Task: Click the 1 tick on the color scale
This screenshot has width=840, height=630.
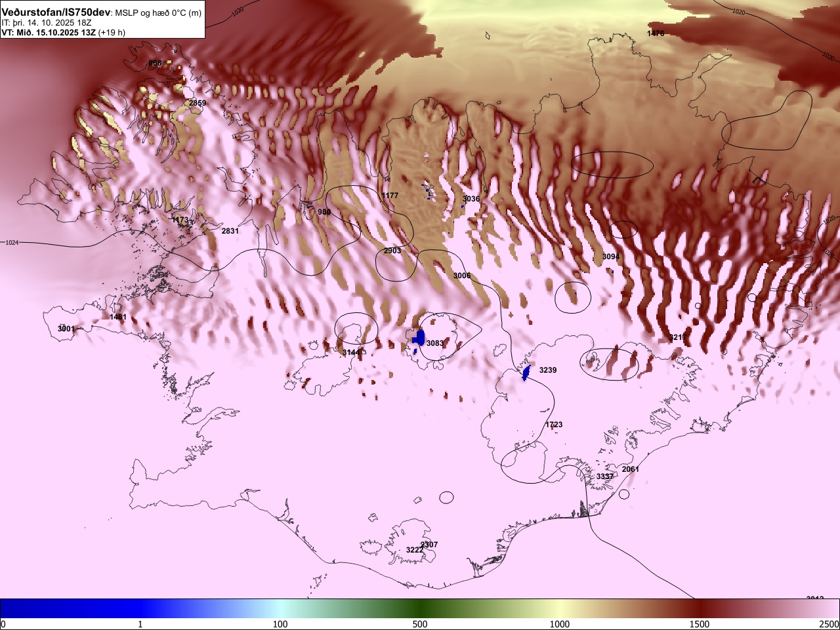Action: click(x=140, y=623)
